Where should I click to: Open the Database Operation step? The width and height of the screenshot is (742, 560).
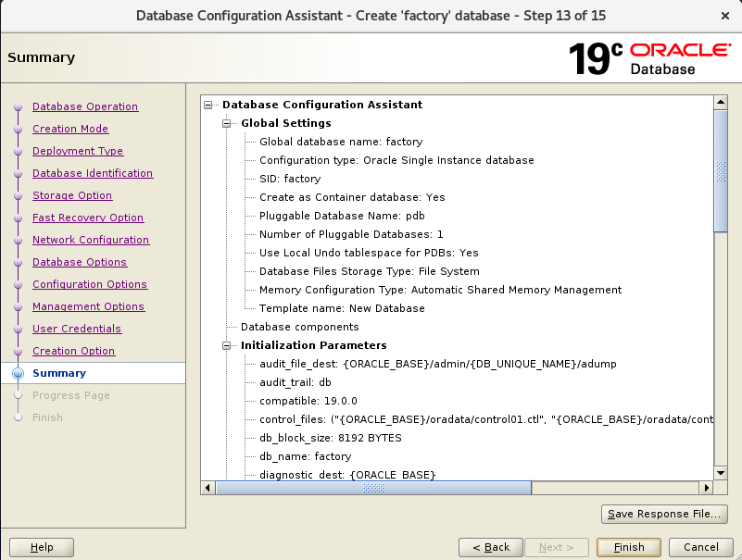click(x=85, y=106)
